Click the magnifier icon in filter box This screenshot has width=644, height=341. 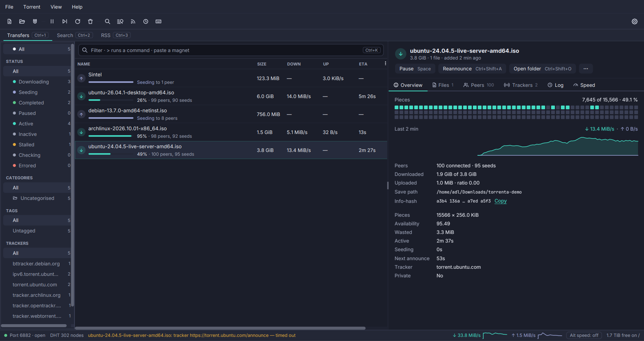tap(85, 50)
